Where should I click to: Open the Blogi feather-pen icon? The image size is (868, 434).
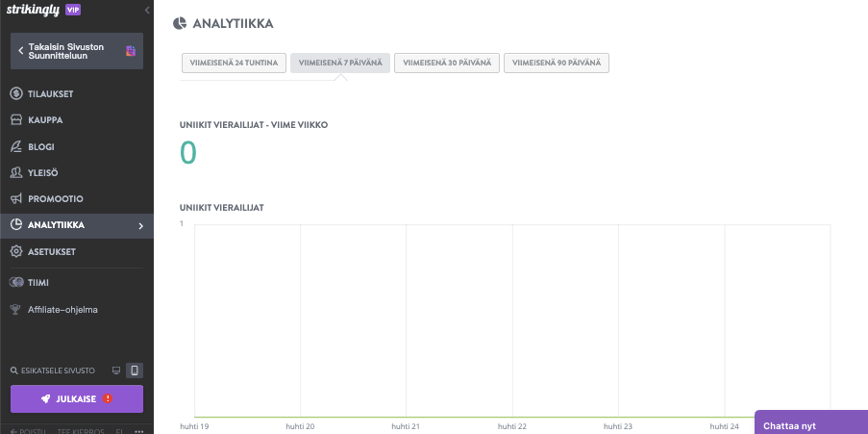click(16, 147)
